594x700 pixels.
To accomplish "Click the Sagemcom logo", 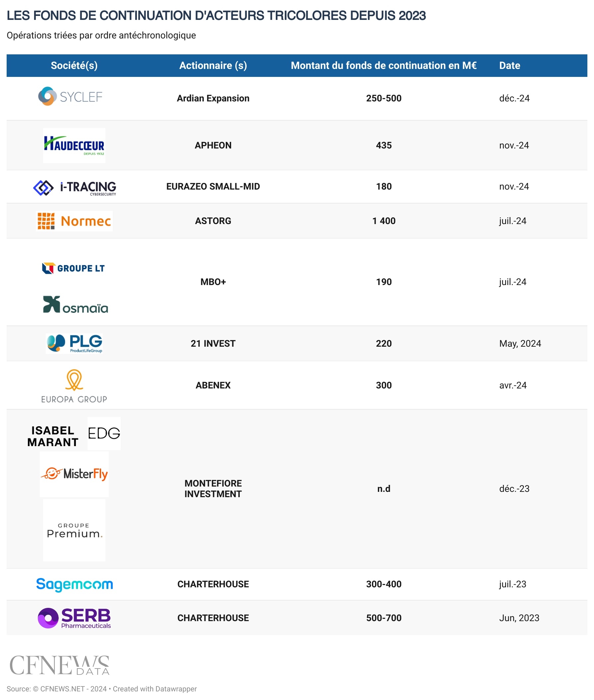I will click(75, 584).
